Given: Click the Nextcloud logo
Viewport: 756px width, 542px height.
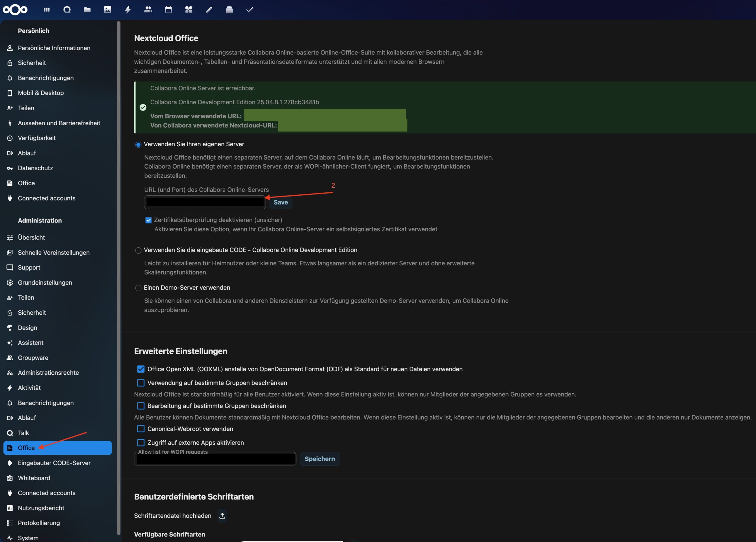Looking at the screenshot, I should click(15, 10).
